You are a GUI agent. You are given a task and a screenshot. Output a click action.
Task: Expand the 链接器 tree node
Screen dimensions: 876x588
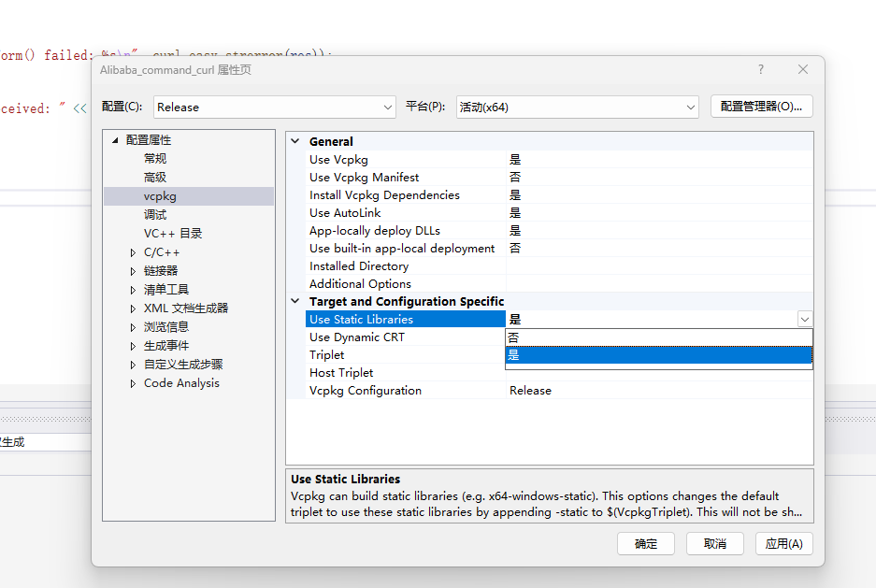(134, 271)
